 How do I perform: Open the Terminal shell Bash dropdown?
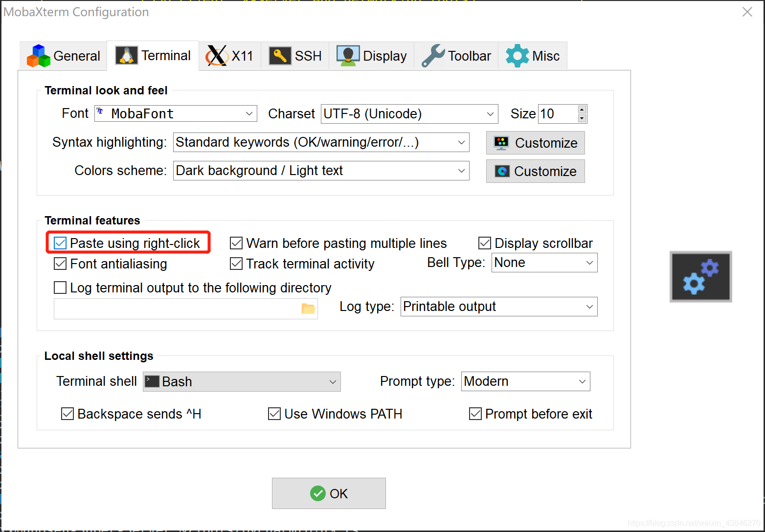[242, 381]
